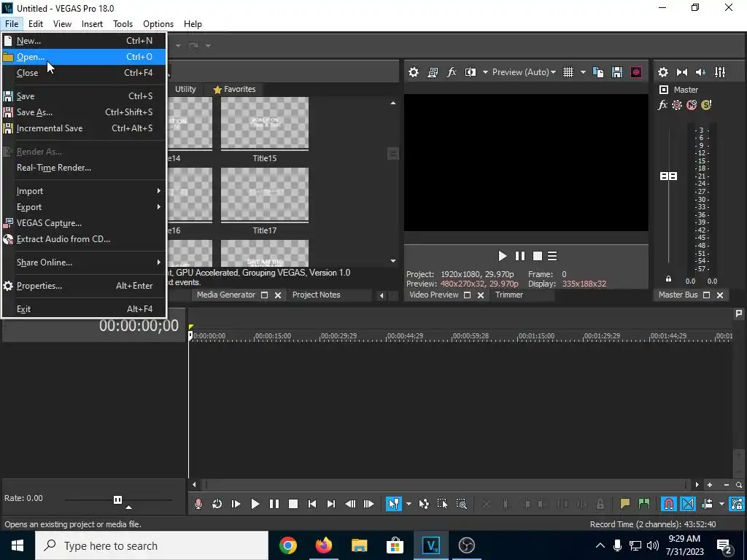This screenshot has height=560, width=747.
Task: Pause timeline transport playback
Action: click(274, 504)
